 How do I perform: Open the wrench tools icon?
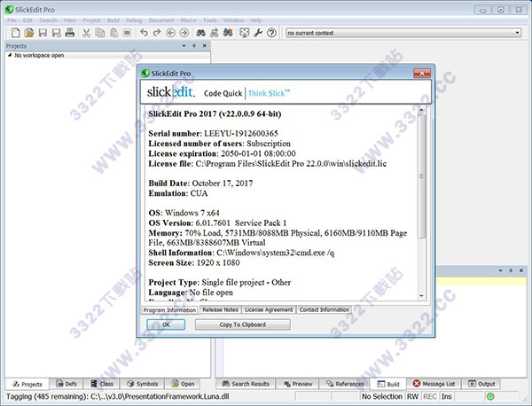pyautogui.click(x=258, y=33)
